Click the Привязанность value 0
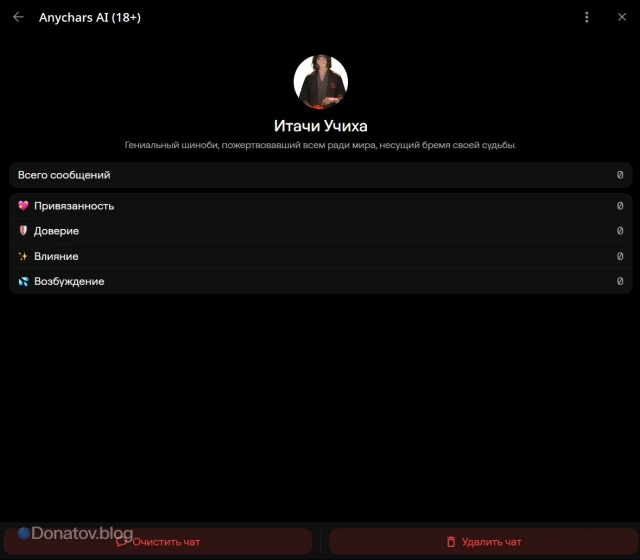Viewport: 640px width, 560px height. pyautogui.click(x=620, y=206)
